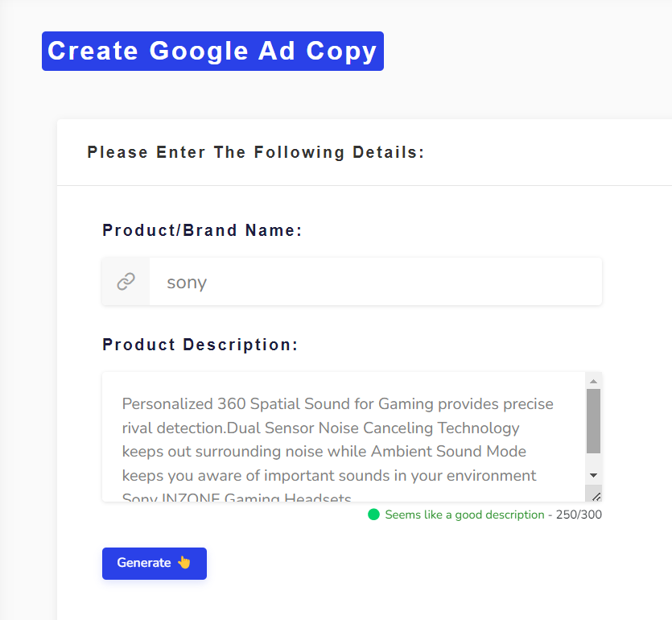Click the Generate button

tap(155, 564)
